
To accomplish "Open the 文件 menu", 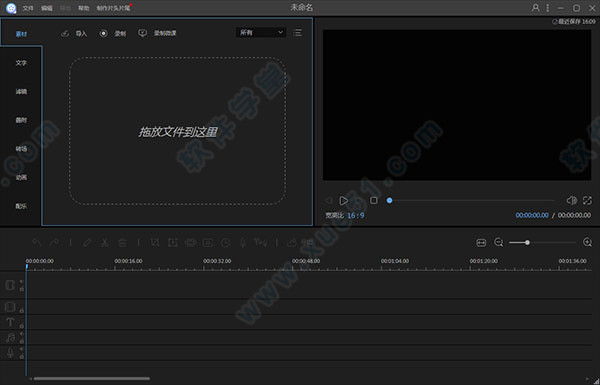I will point(28,8).
